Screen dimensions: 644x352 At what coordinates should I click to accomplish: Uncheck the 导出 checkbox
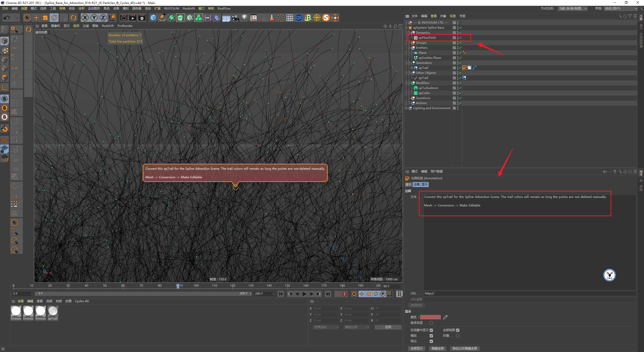pos(431,341)
